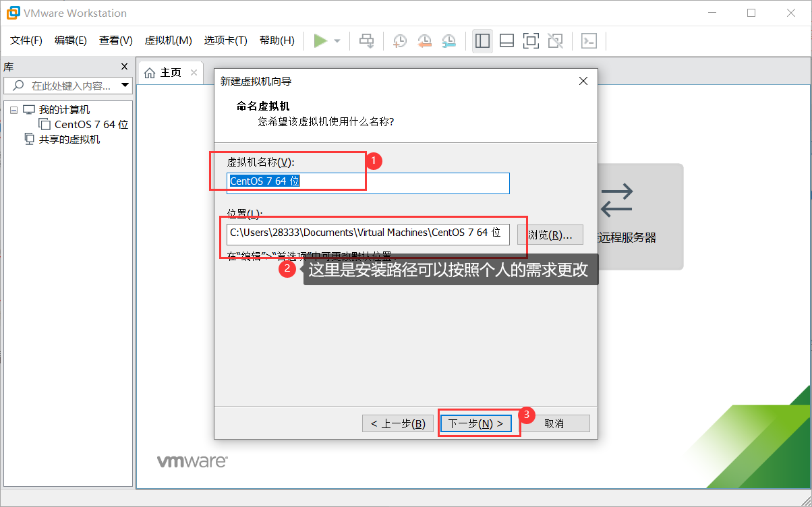This screenshot has width=812, height=507.
Task: Click the Take Snapshot clock icon
Action: coord(399,41)
